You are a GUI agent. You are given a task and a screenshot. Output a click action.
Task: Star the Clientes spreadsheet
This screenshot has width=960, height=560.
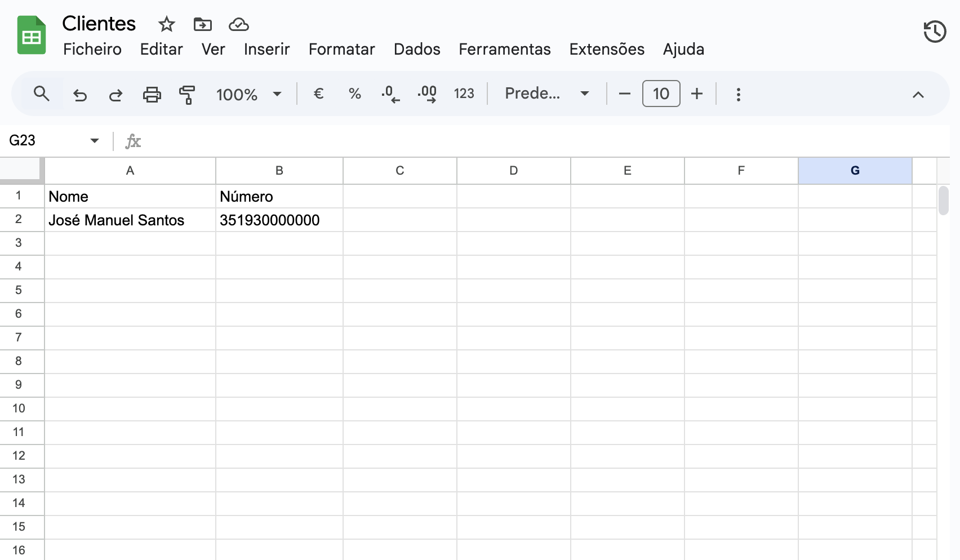pos(166,25)
